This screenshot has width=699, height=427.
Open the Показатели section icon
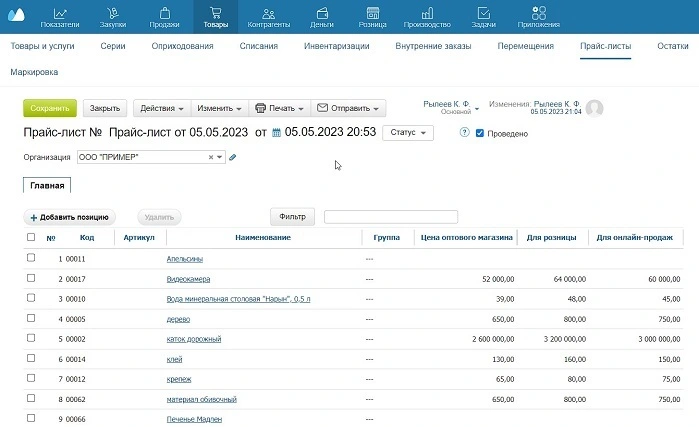point(61,12)
